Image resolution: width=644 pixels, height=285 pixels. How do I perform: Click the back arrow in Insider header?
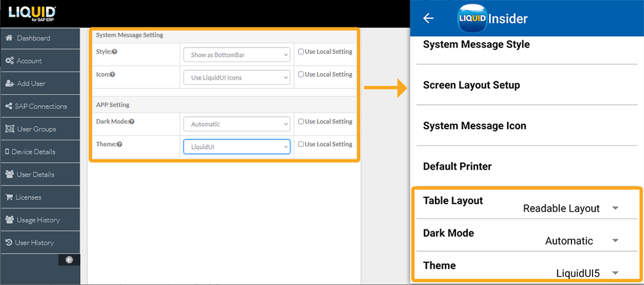429,18
